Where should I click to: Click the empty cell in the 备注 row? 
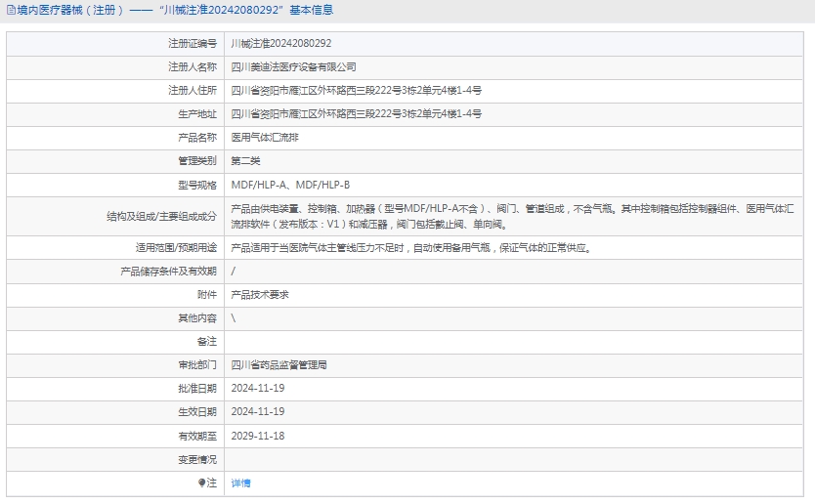point(516,341)
